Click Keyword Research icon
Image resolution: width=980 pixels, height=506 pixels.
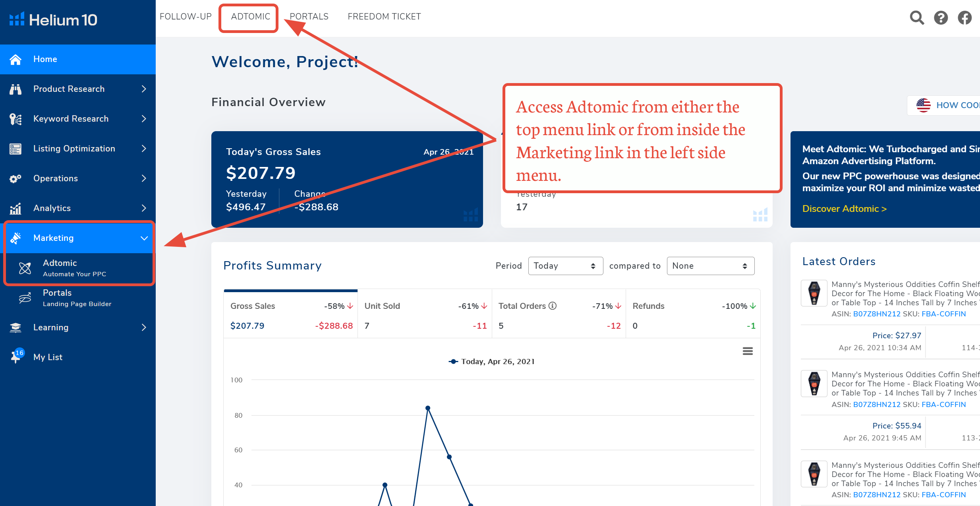point(15,119)
